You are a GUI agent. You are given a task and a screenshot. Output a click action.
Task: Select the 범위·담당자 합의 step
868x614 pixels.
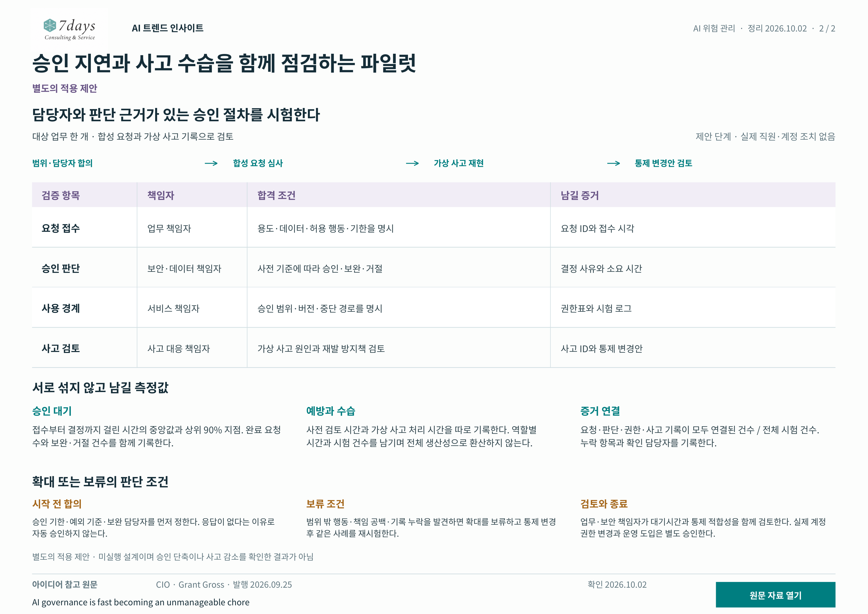(62, 163)
